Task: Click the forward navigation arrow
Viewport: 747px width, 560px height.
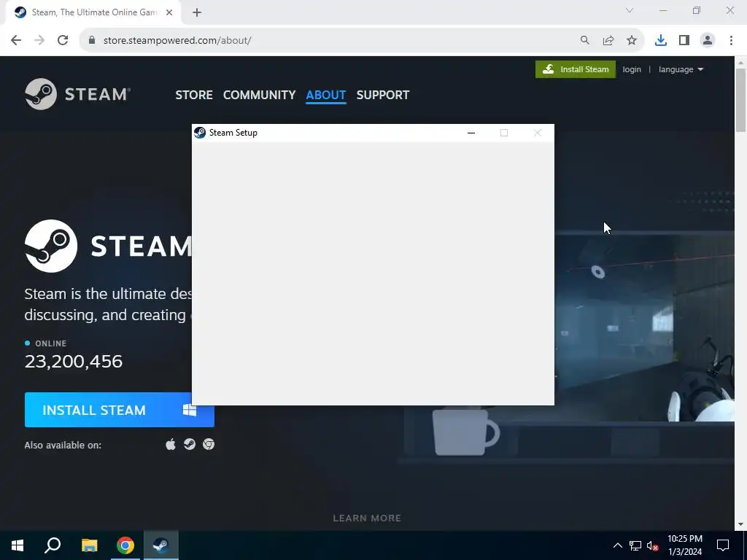Action: point(39,41)
